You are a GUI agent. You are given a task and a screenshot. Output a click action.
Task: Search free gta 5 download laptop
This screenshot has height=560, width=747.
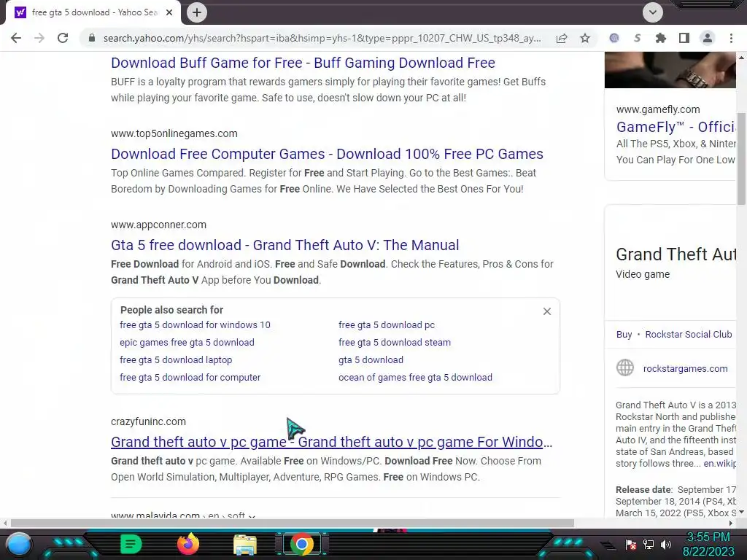176,360
